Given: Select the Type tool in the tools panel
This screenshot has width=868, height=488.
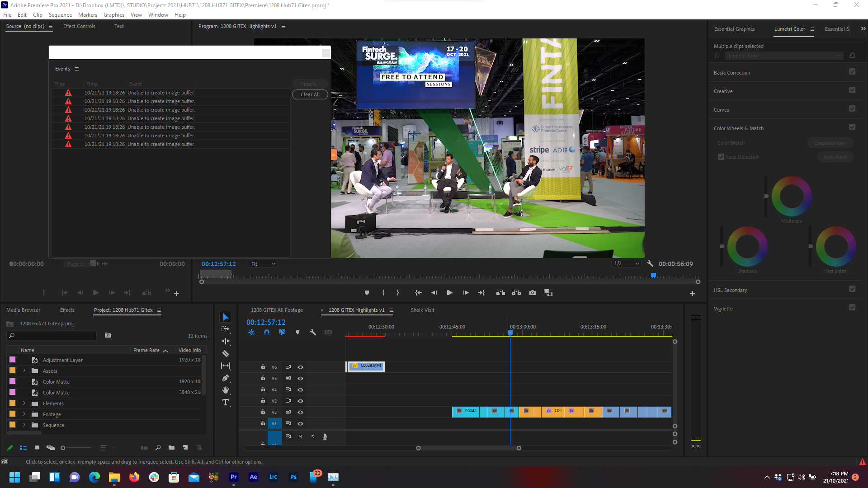Looking at the screenshot, I should [x=226, y=402].
